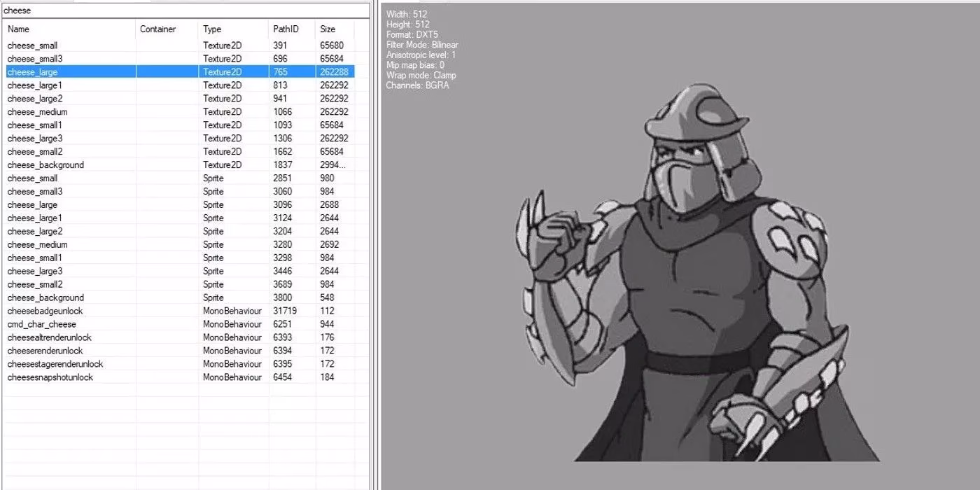
Task: Click the Type column header
Action: 233,29
